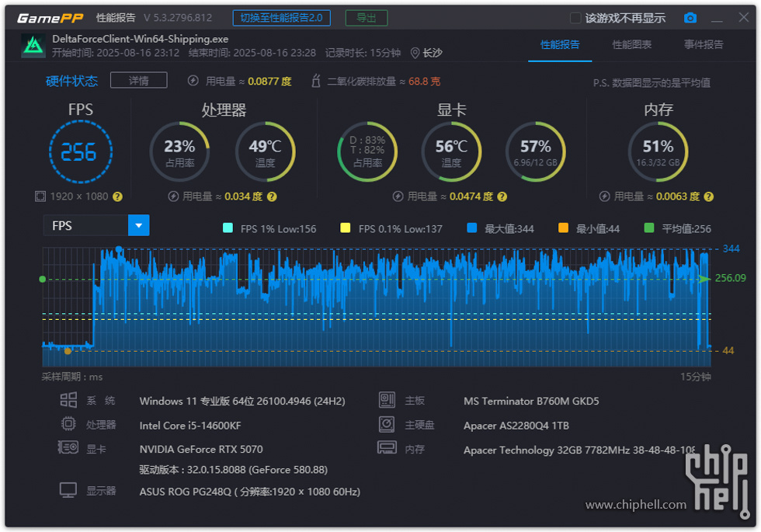Click the GPU 56℃ temperature gauge
This screenshot has width=761, height=532.
(451, 152)
